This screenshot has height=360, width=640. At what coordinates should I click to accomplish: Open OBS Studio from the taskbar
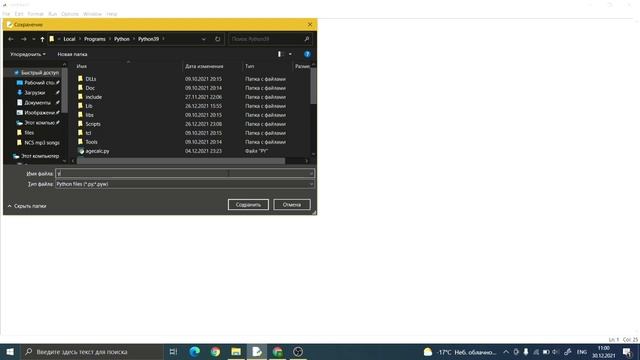coord(298,351)
